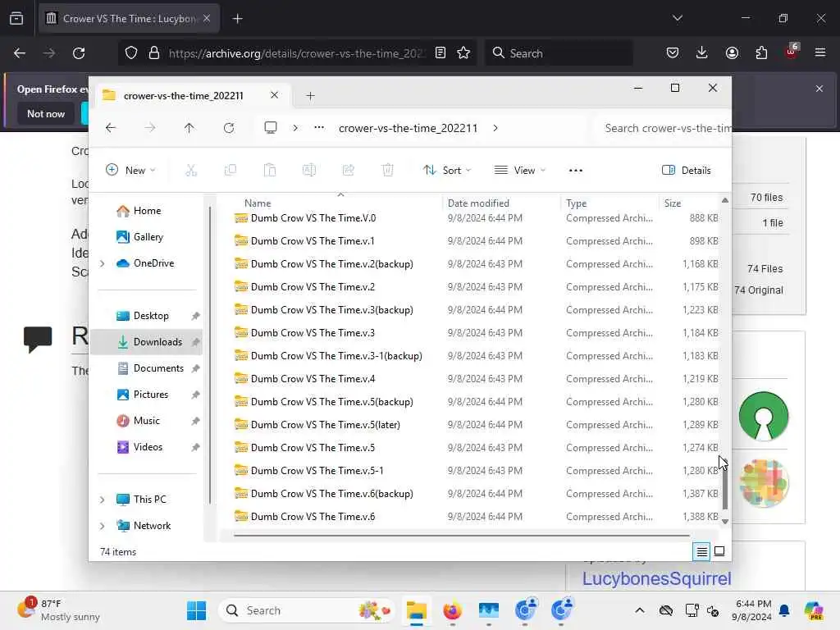Viewport: 840px width, 630px height.
Task: Open the See more (three dots) toolbar menu
Action: click(x=575, y=171)
